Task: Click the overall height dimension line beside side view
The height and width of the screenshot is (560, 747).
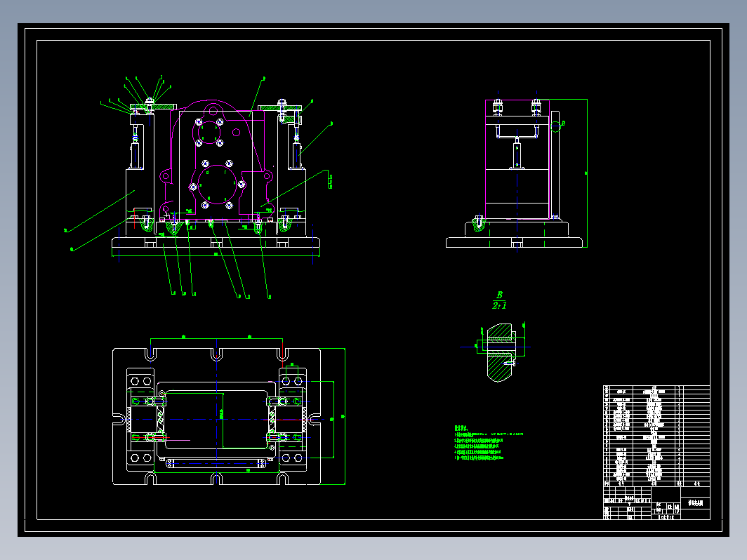Action: tap(587, 173)
